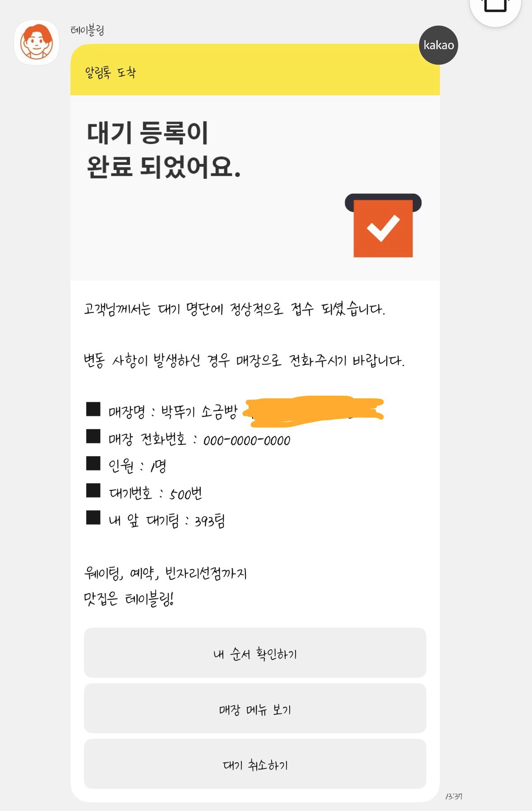Select the 테이블링 sender name above the message

[88, 30]
